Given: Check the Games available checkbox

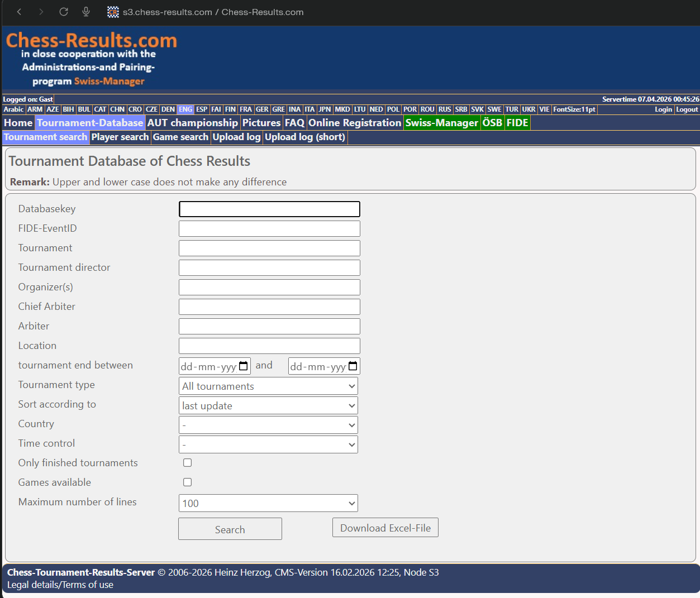Looking at the screenshot, I should coord(187,482).
